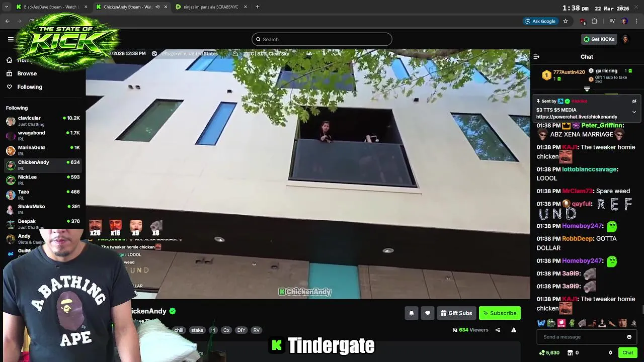Open the red Chrome extension icon
The image size is (644, 362).
tap(583, 21)
